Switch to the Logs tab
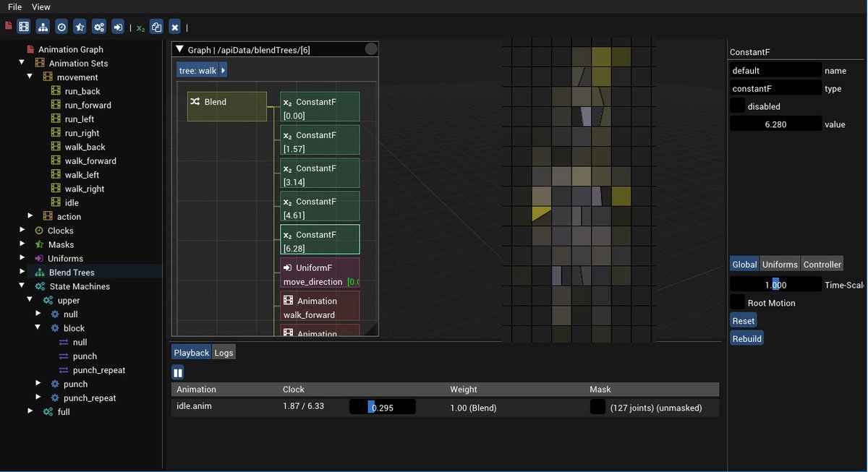 point(224,352)
